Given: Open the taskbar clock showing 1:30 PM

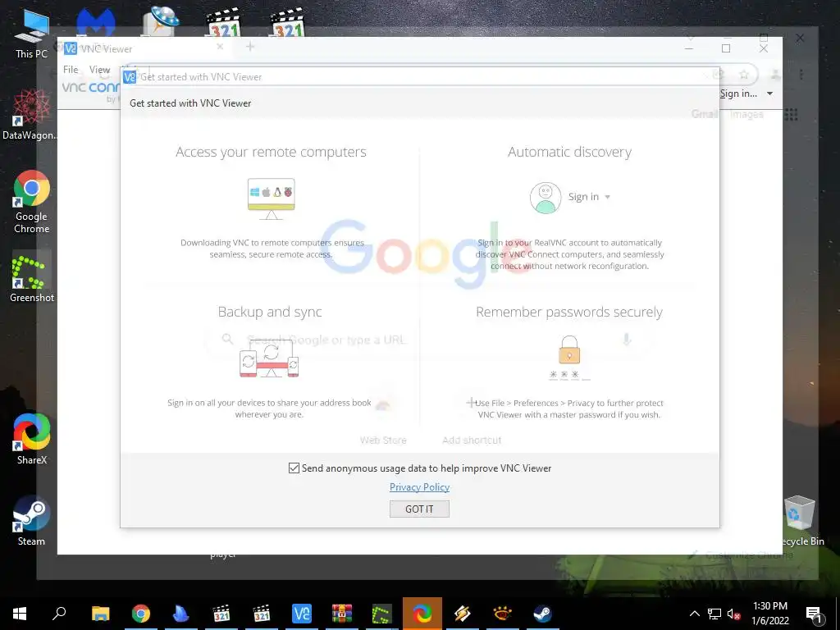Looking at the screenshot, I should [x=769, y=614].
